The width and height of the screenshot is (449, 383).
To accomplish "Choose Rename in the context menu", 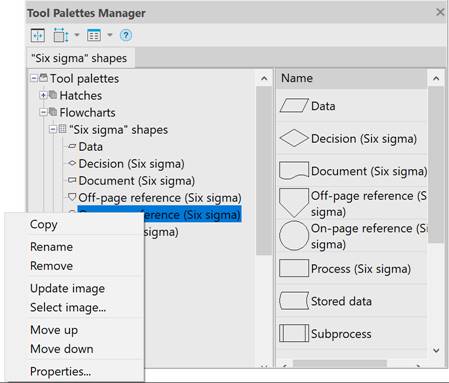I will point(51,247).
